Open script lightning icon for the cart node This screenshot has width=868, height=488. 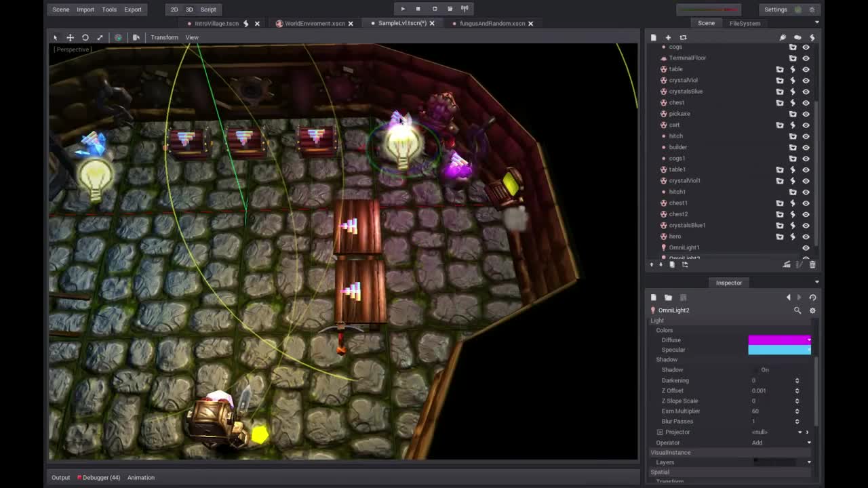tap(793, 125)
